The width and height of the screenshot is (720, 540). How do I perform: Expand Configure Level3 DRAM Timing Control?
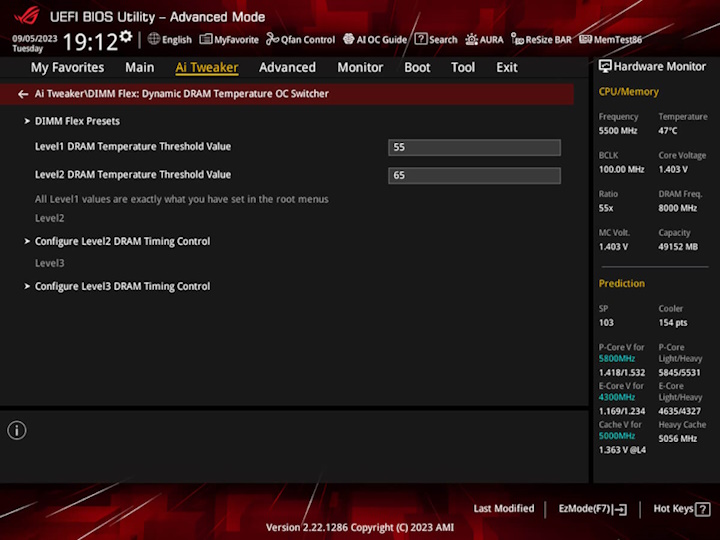(122, 286)
